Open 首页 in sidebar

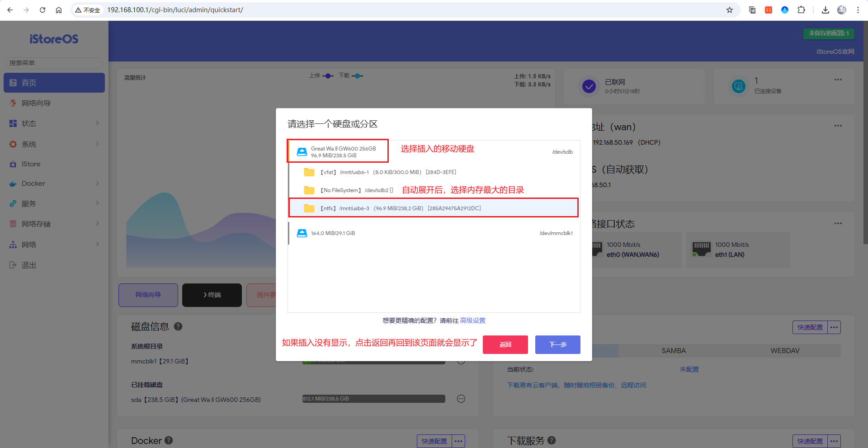tap(54, 83)
